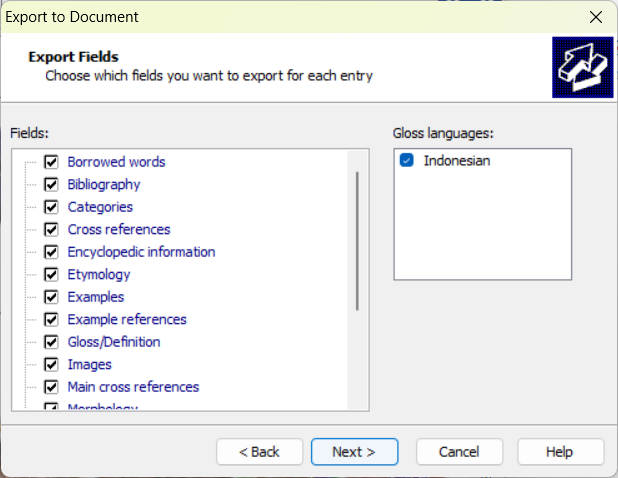Select the Main cross references label
This screenshot has height=478, width=618.
(x=133, y=387)
